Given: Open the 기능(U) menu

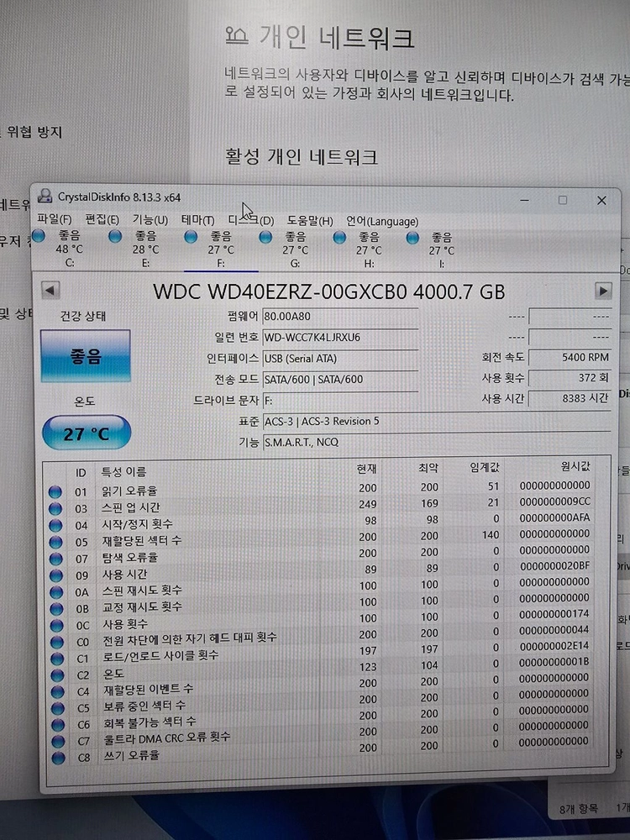Looking at the screenshot, I should [150, 219].
